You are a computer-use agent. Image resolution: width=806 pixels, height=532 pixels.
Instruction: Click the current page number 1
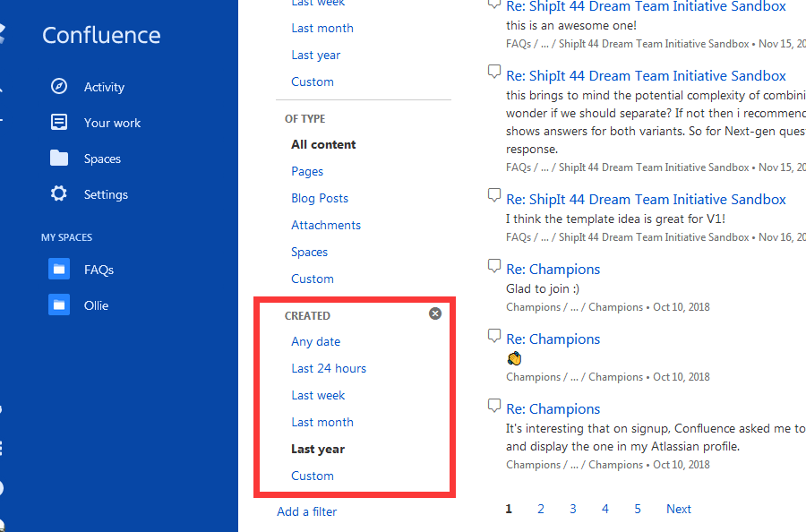[x=509, y=509]
